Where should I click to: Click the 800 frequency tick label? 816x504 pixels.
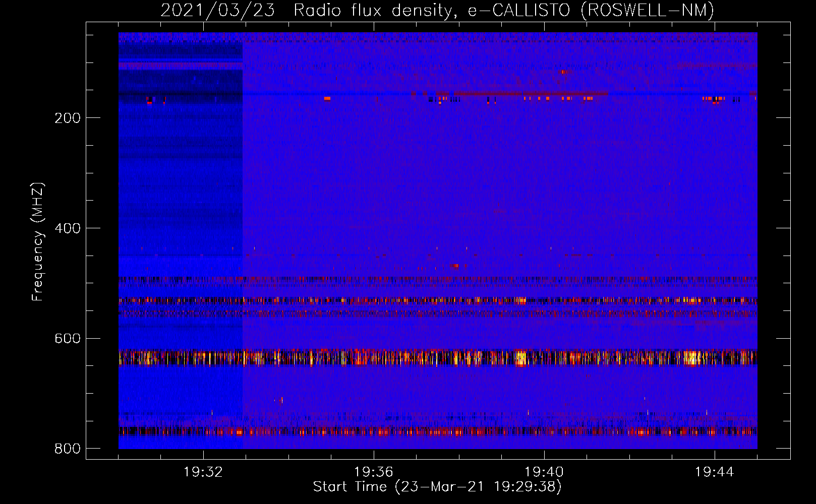coord(68,449)
